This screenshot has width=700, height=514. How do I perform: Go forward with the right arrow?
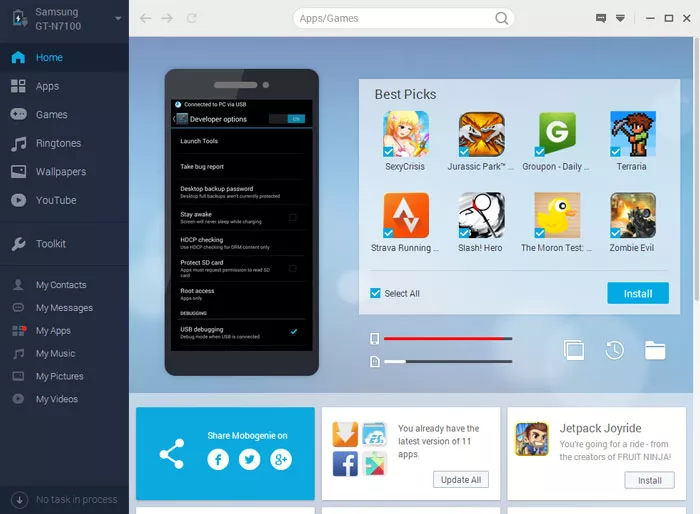coord(167,18)
